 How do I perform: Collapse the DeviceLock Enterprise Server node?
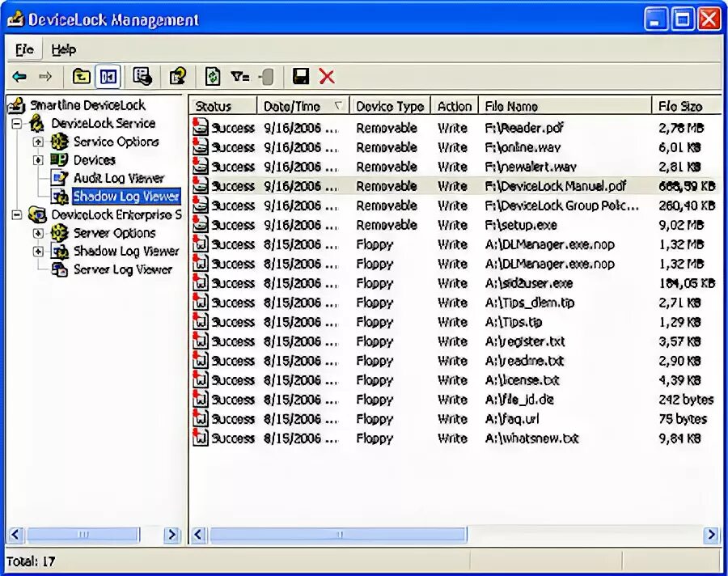click(17, 214)
